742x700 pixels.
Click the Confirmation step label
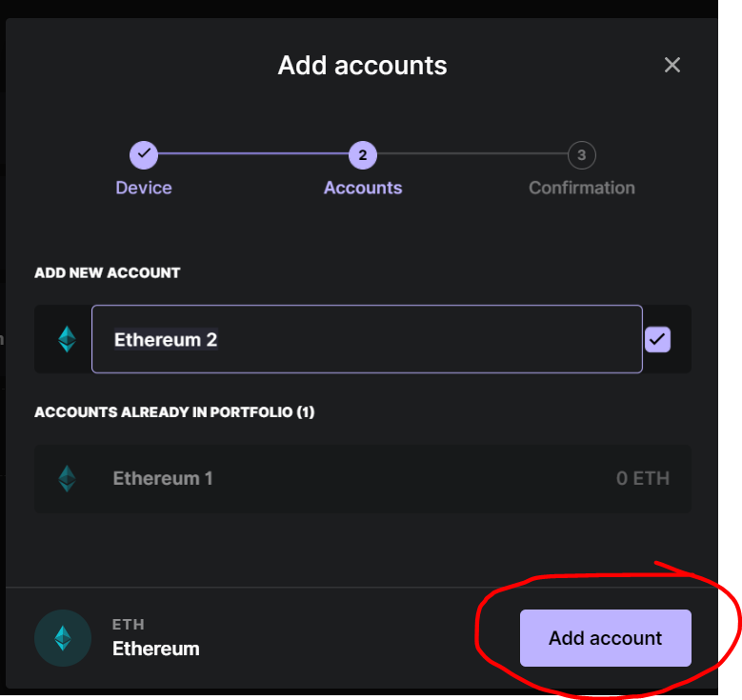(x=582, y=188)
